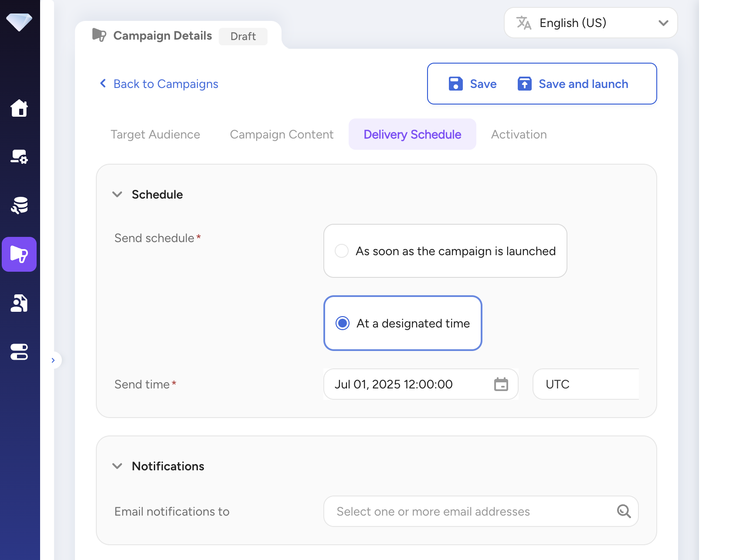Viewport: 740px width, 560px height.
Task: Collapse the Notifications section
Action: (117, 466)
